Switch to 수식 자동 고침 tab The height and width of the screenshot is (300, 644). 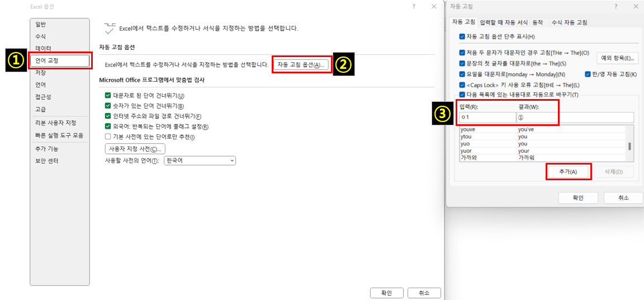tap(569, 22)
